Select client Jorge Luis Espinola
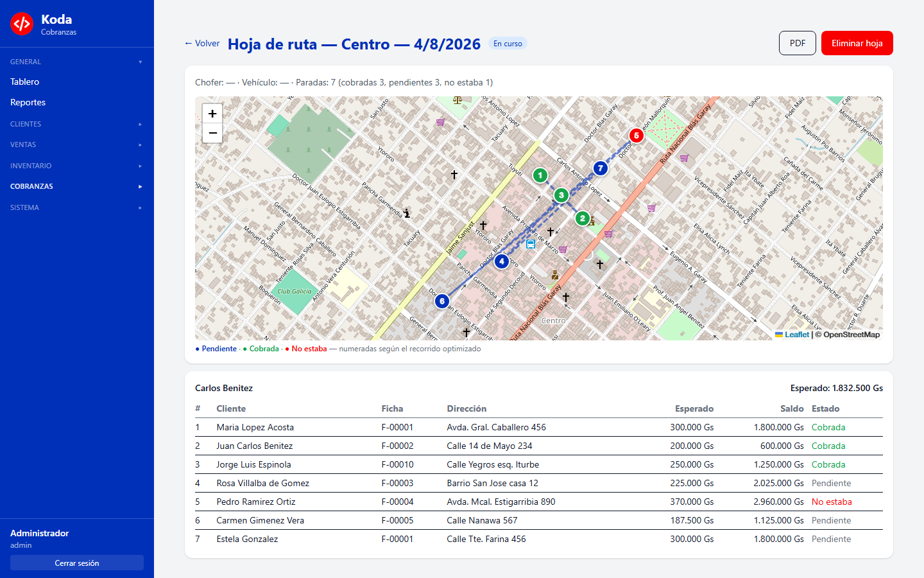The image size is (924, 578). tap(254, 464)
